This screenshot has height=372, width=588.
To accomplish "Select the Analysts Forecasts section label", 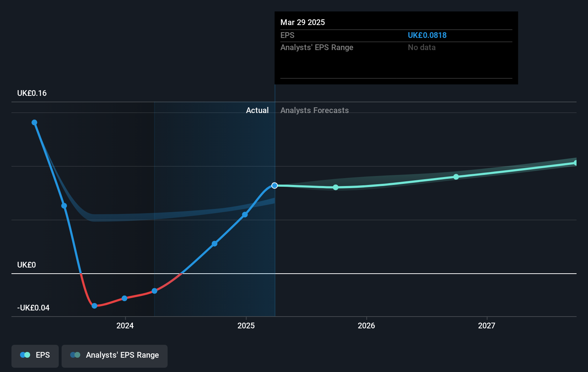I will pyautogui.click(x=314, y=110).
